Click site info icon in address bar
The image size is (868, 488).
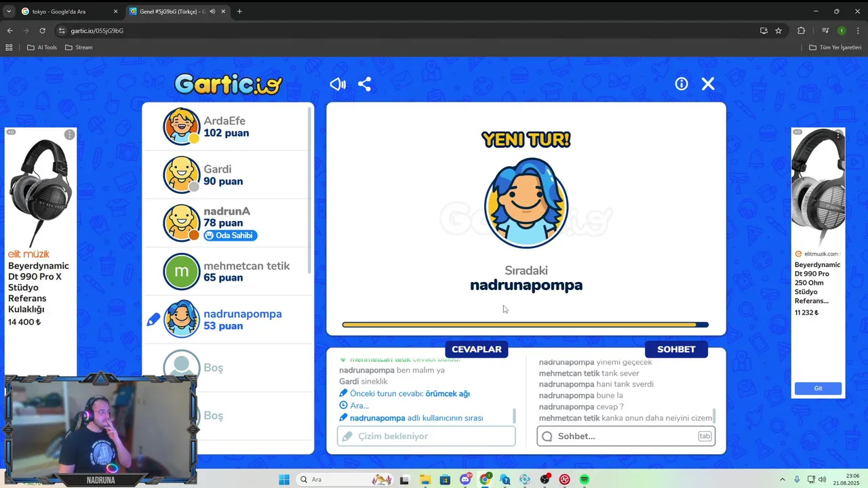click(62, 30)
